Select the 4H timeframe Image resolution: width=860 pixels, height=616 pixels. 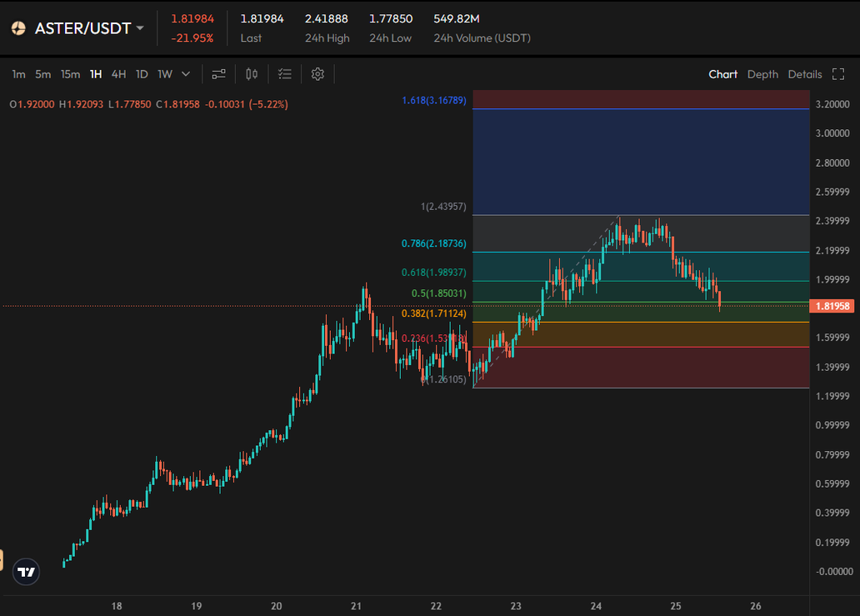(x=118, y=74)
